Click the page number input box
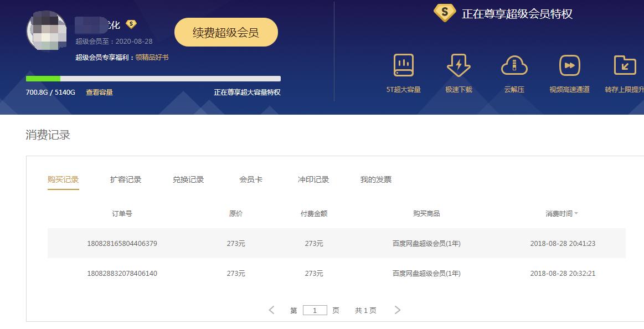The width and height of the screenshot is (644, 329). click(x=315, y=310)
